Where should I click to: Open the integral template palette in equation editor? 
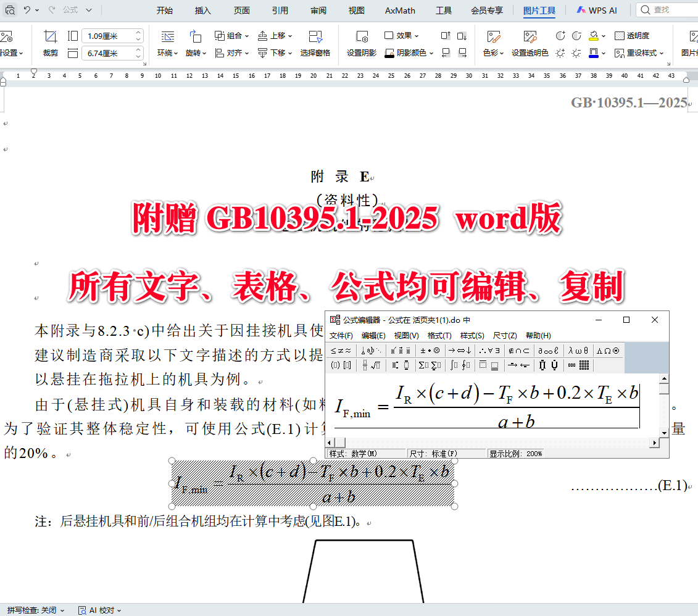click(x=460, y=364)
